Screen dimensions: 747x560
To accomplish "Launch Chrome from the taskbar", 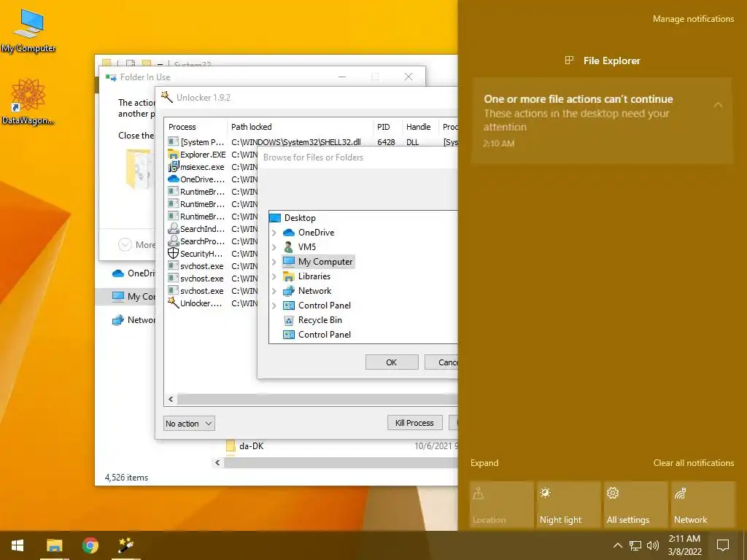I will pos(90,545).
